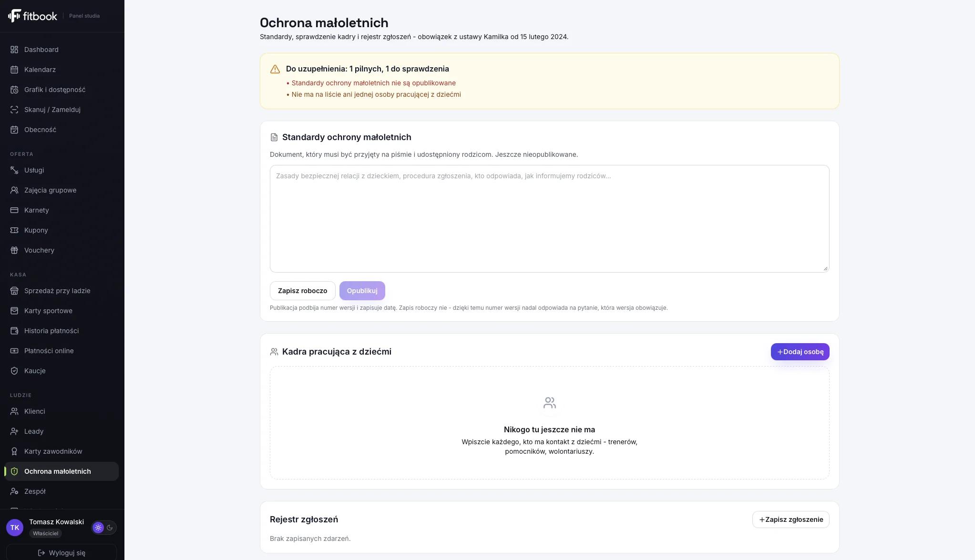
Task: Click the Opublikuj button
Action: pyautogui.click(x=362, y=291)
